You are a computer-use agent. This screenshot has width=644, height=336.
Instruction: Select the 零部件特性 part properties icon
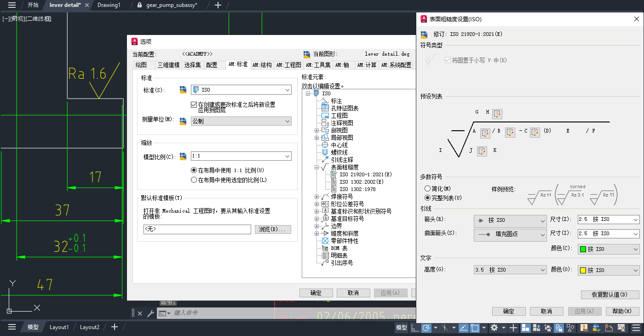pyautogui.click(x=325, y=241)
